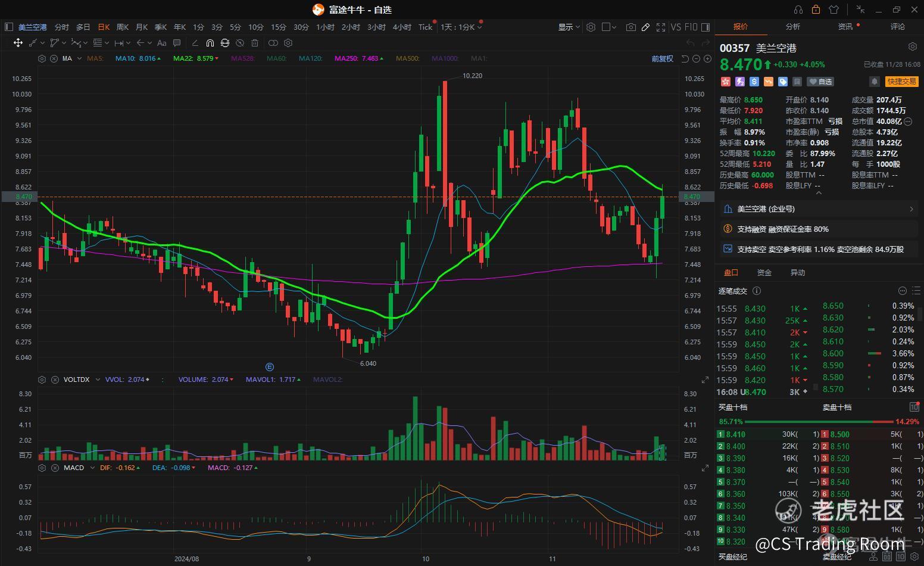
Task: Click the orange lock icon in title bar
Action: point(816,10)
